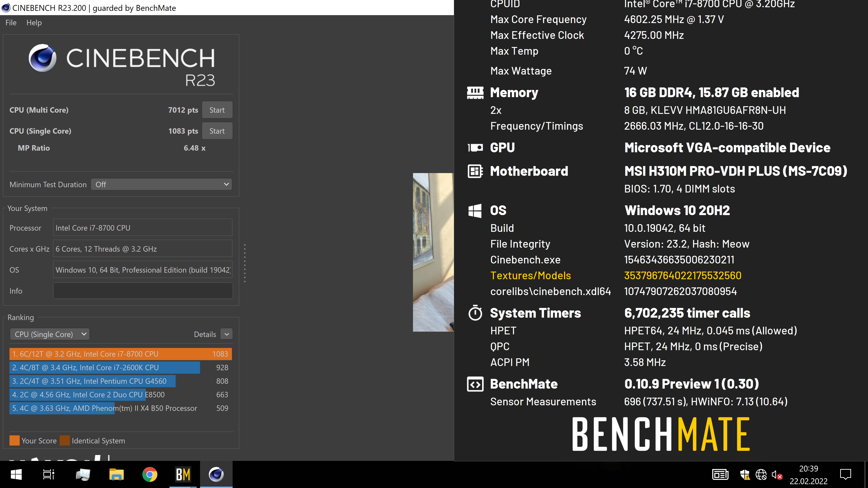Image resolution: width=868 pixels, height=488 pixels.
Task: Click the Cinebench title bar icon
Action: pos(6,7)
